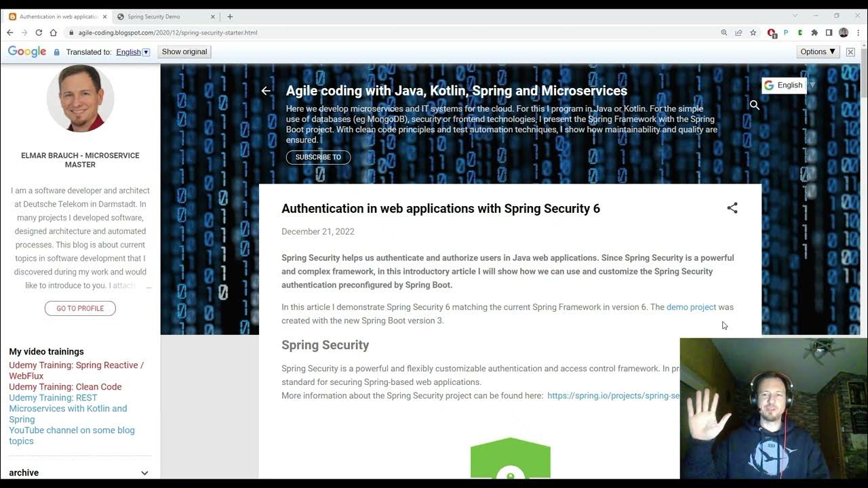
Task: Close the Authentication in web application tab
Action: [x=105, y=16]
